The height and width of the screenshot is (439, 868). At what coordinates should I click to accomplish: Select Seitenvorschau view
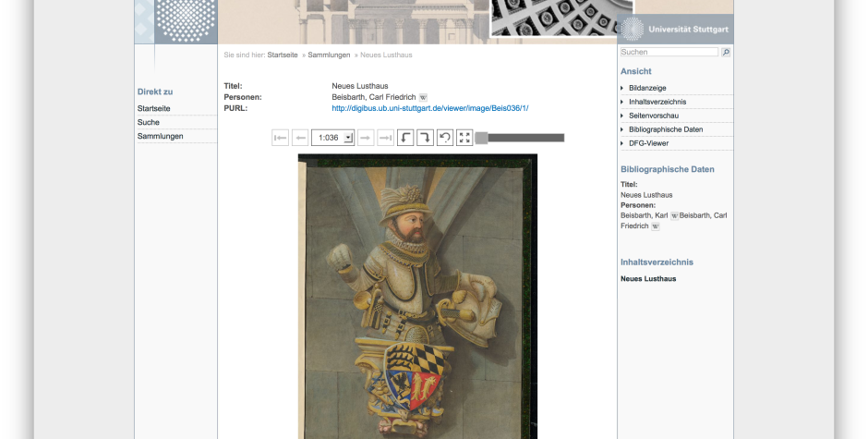tap(653, 116)
